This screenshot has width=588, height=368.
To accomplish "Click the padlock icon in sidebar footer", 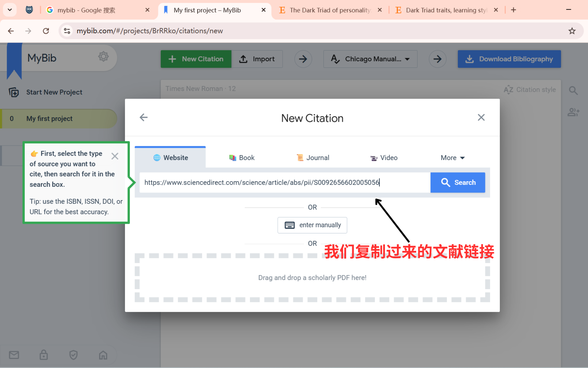I will [44, 355].
